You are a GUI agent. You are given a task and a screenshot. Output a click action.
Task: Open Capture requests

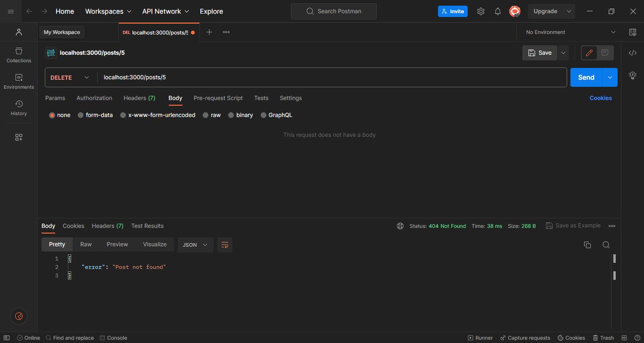[525, 338]
